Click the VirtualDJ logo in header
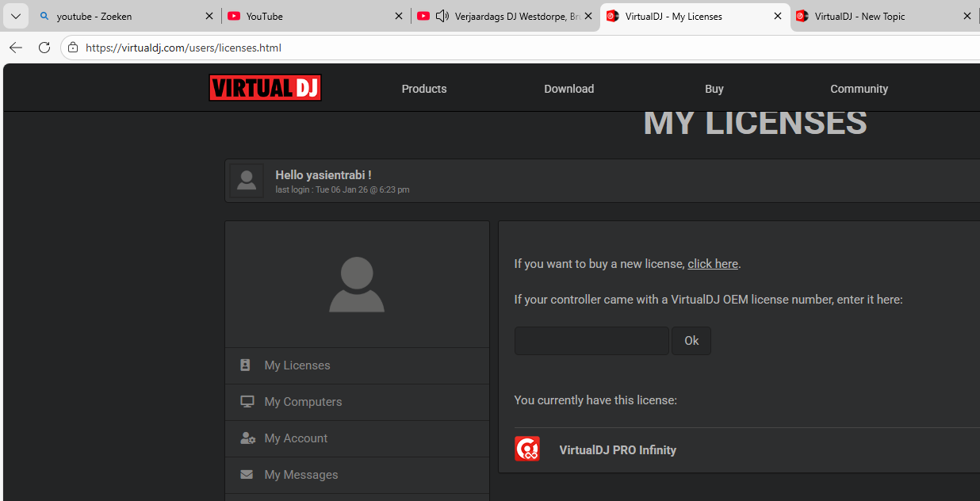980x501 pixels. (265, 88)
